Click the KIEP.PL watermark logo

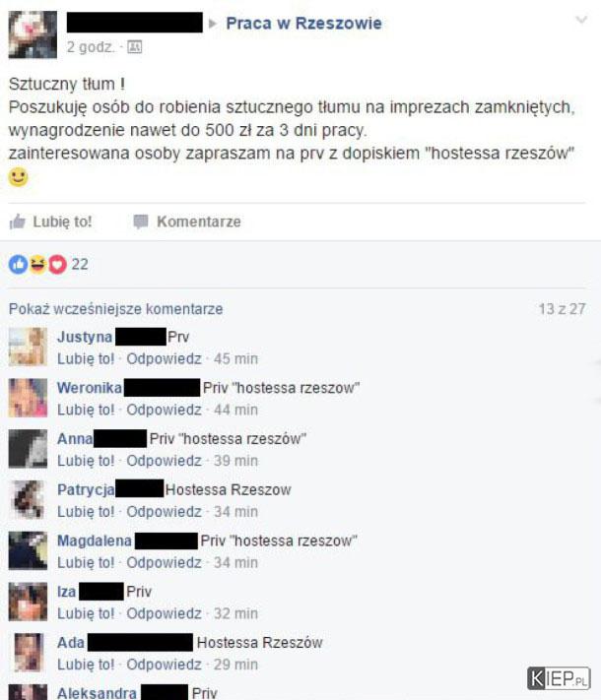click(559, 678)
